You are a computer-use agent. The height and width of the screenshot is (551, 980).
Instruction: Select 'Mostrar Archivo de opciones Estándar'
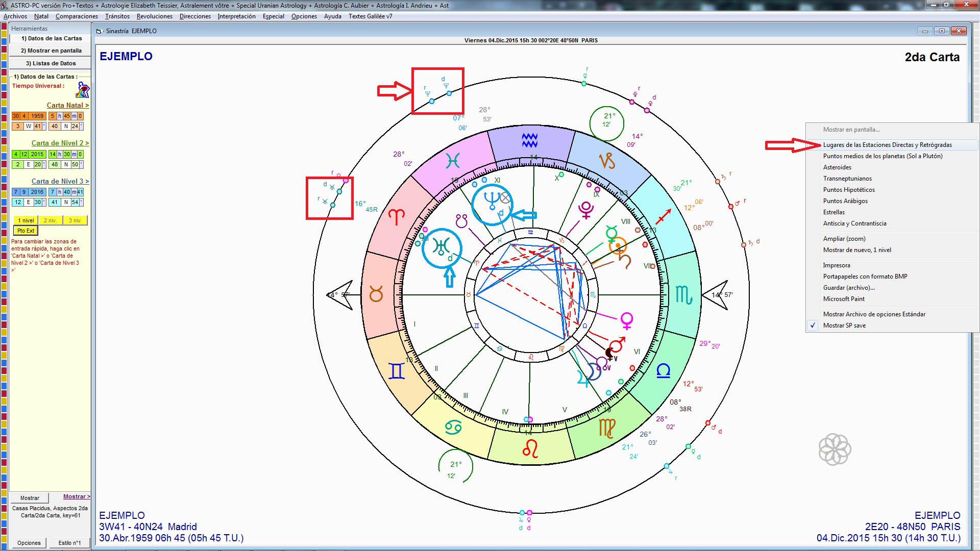click(x=874, y=314)
